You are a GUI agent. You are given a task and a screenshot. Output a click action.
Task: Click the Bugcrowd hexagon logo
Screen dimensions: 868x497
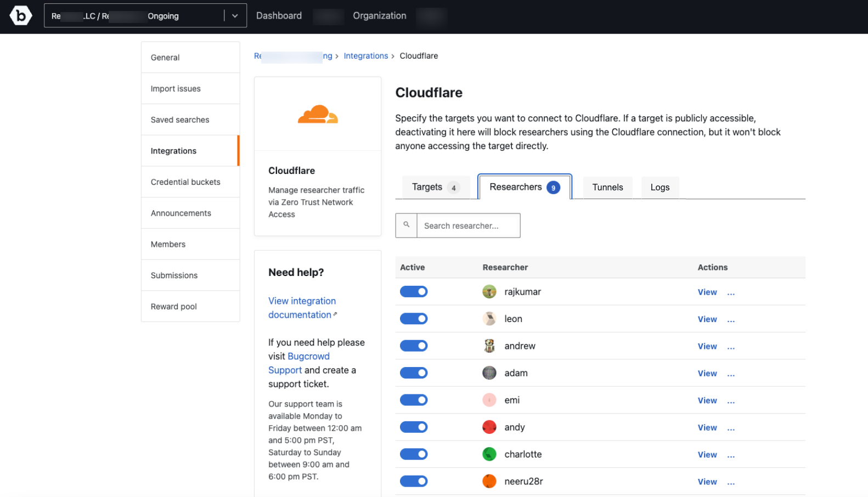[x=21, y=15]
